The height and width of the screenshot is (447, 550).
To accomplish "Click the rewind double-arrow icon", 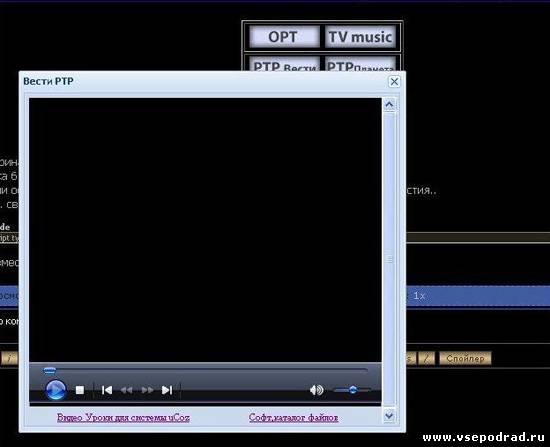I will (127, 390).
